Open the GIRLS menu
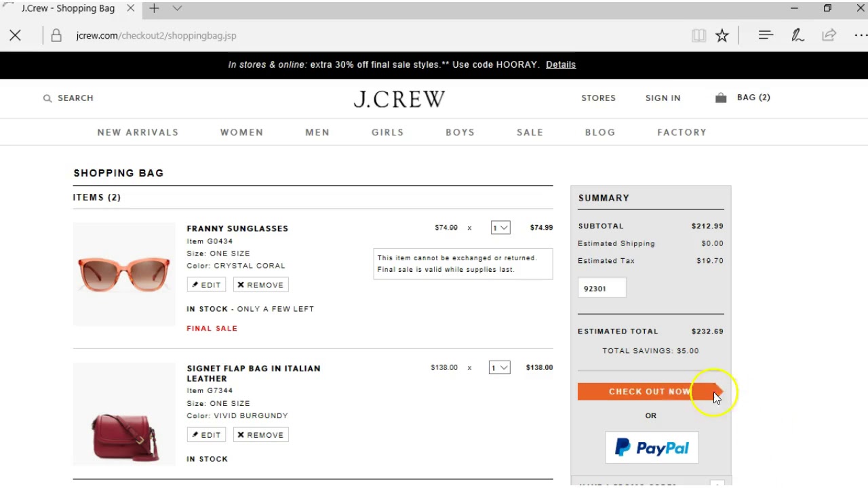The image size is (868, 488). pos(387,132)
